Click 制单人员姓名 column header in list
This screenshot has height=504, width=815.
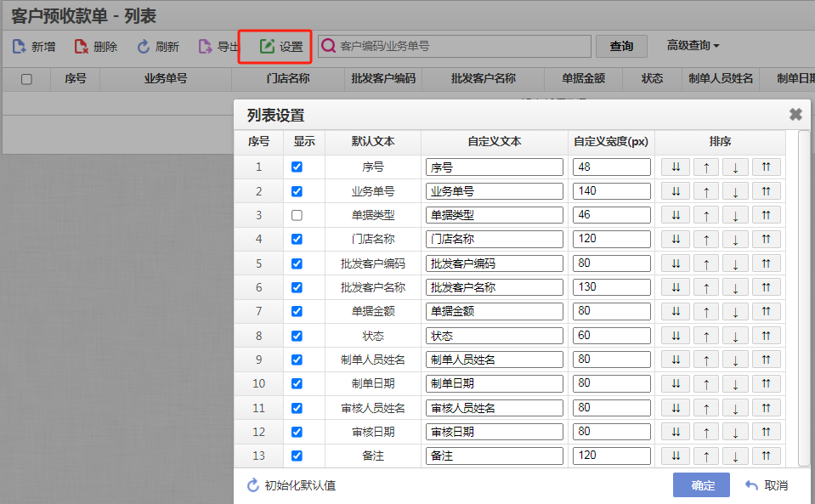tap(721, 79)
